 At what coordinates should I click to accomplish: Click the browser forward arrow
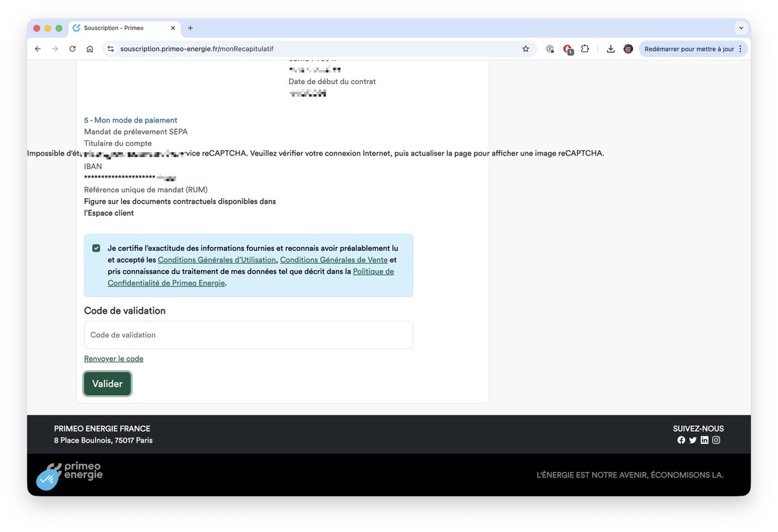click(55, 49)
